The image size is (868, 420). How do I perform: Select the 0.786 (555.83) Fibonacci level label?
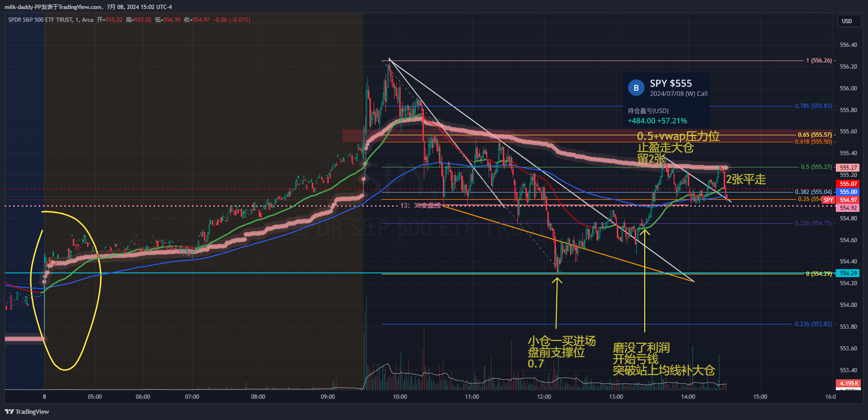813,106
